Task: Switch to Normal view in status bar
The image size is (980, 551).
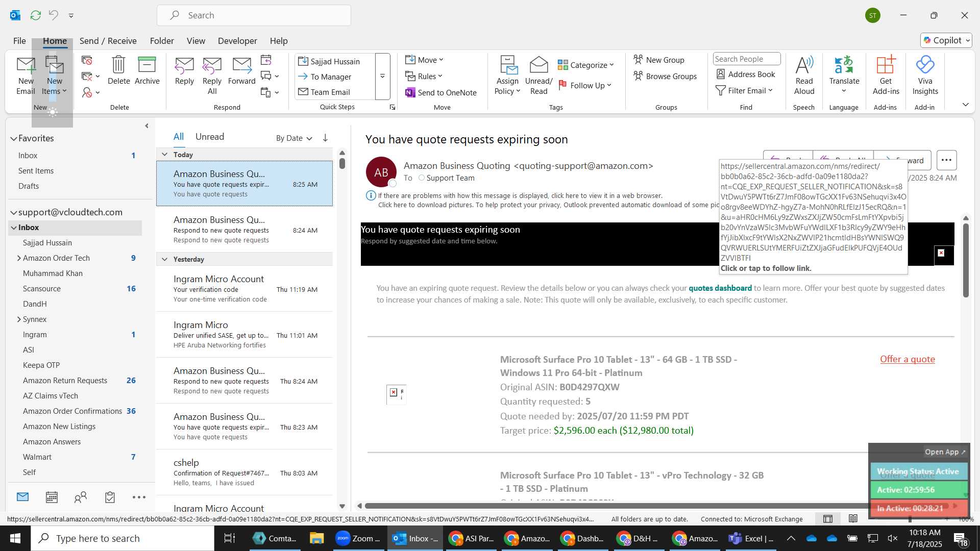Action: click(x=828, y=519)
